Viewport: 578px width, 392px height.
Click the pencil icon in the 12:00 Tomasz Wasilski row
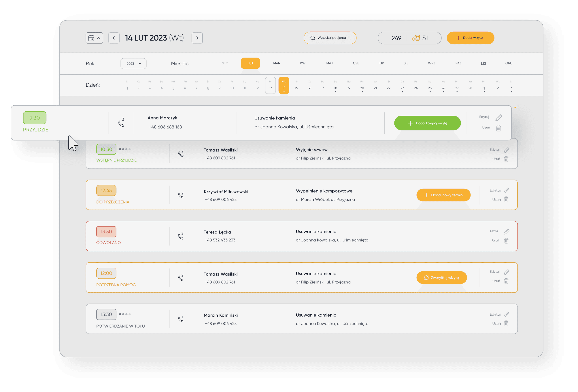(x=506, y=272)
